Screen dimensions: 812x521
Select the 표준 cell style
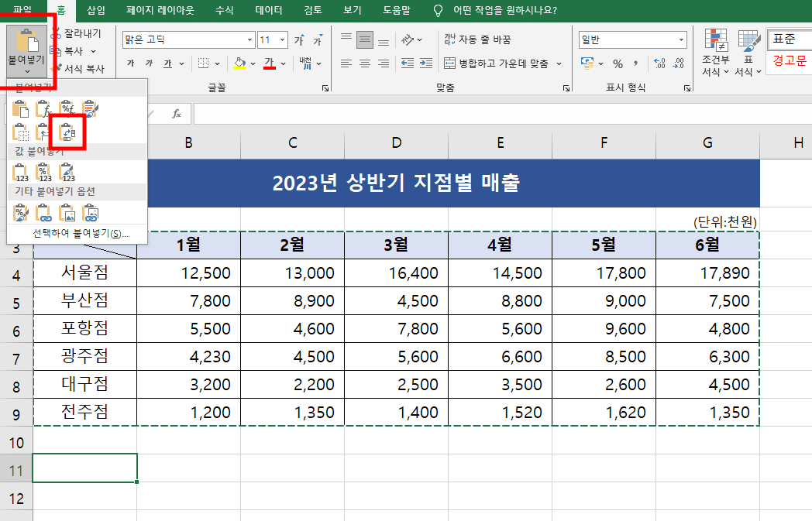point(789,39)
